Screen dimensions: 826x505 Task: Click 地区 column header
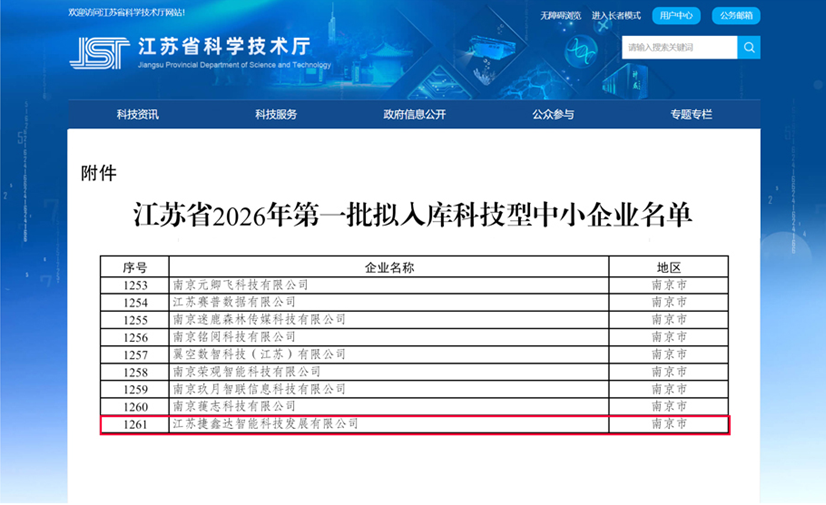coord(669,268)
